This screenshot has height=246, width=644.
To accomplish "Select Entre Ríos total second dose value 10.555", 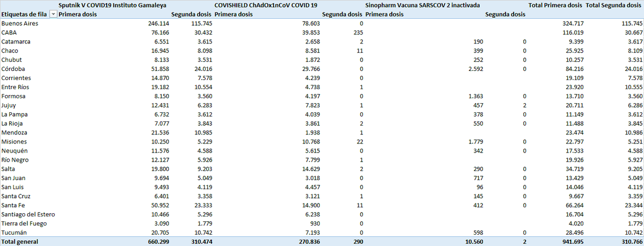I will point(633,88).
